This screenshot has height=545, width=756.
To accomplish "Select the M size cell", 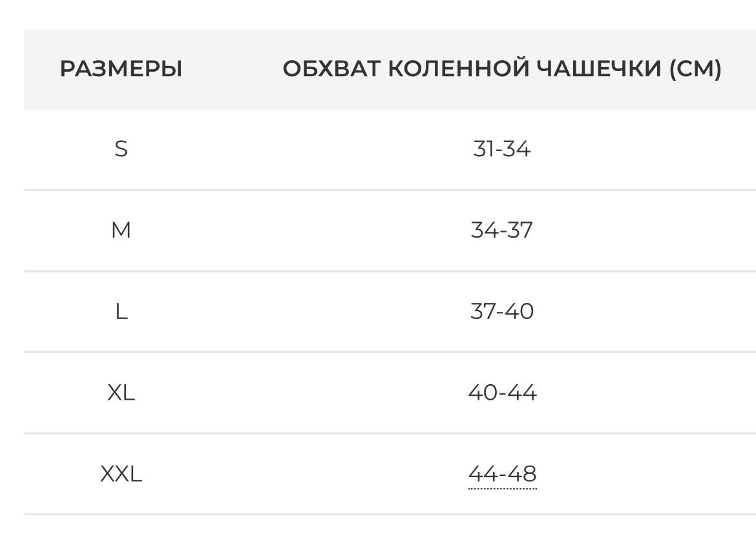I will (121, 230).
